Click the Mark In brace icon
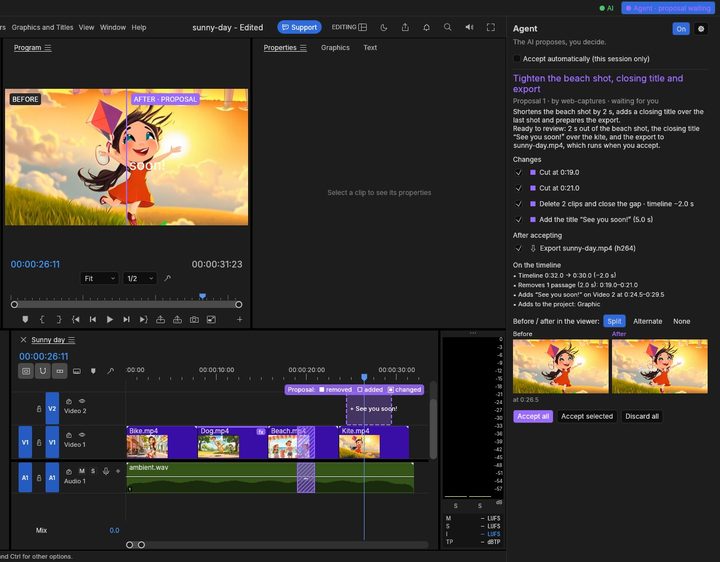This screenshot has width=720, height=562. coord(42,320)
